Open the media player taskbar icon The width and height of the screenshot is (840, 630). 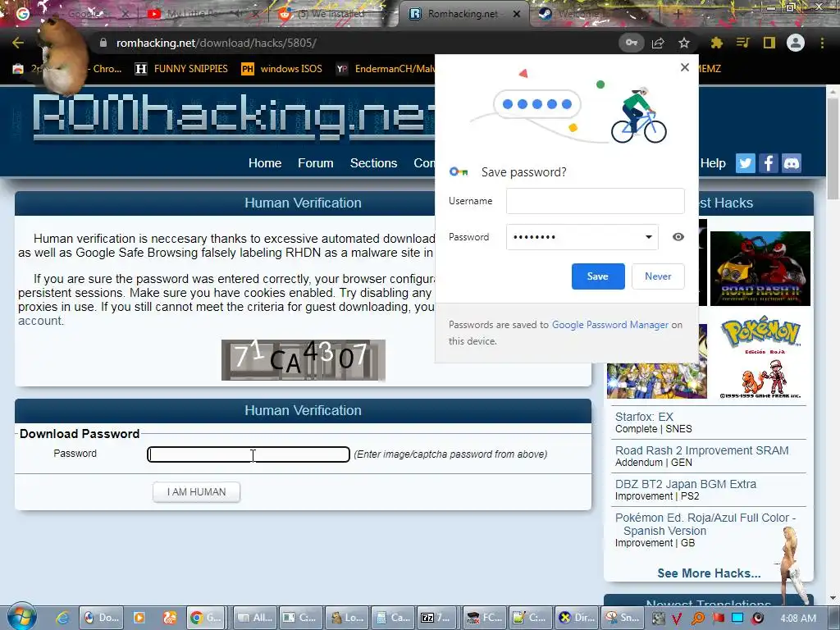pyautogui.click(x=139, y=618)
